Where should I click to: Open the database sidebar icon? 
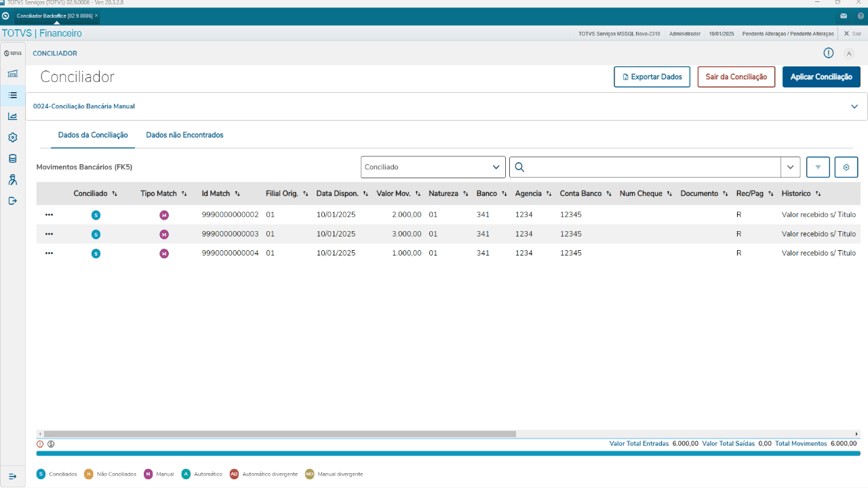(12, 158)
